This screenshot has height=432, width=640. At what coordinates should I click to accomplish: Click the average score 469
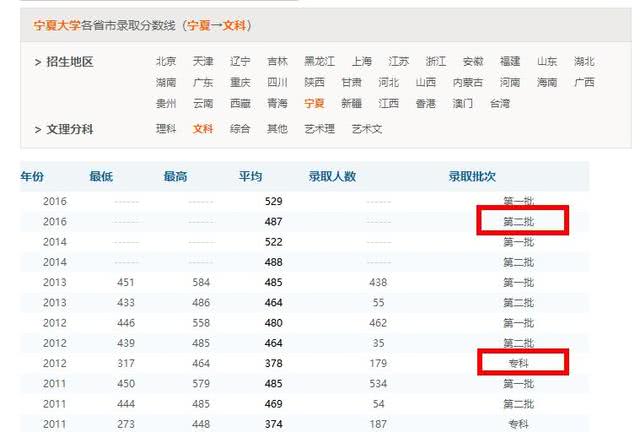pos(273,404)
